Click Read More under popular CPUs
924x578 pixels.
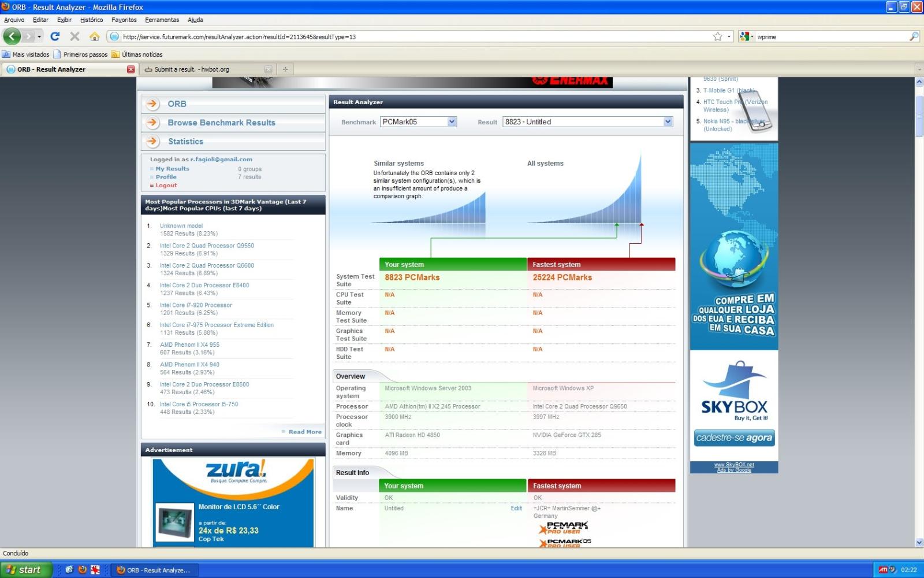tap(305, 432)
